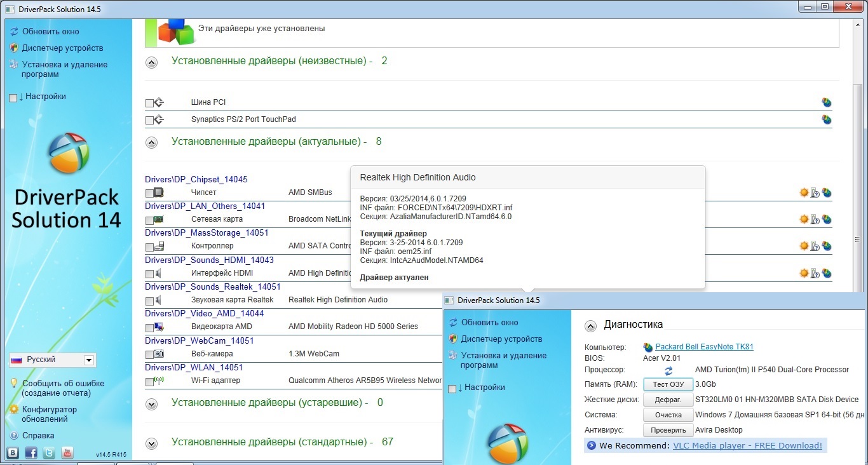
Task: Open Справка help item
Action: (38, 436)
